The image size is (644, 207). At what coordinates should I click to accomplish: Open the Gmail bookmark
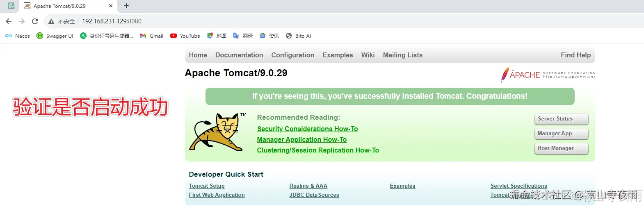[152, 36]
